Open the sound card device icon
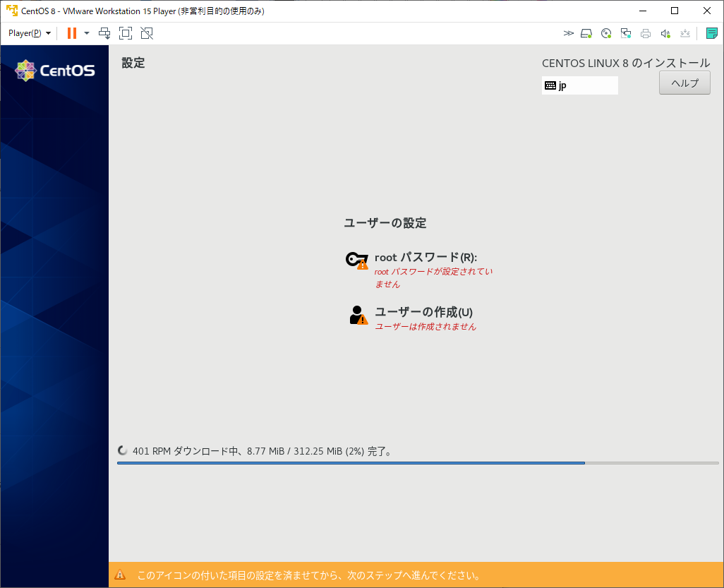The image size is (724, 588). tap(665, 33)
